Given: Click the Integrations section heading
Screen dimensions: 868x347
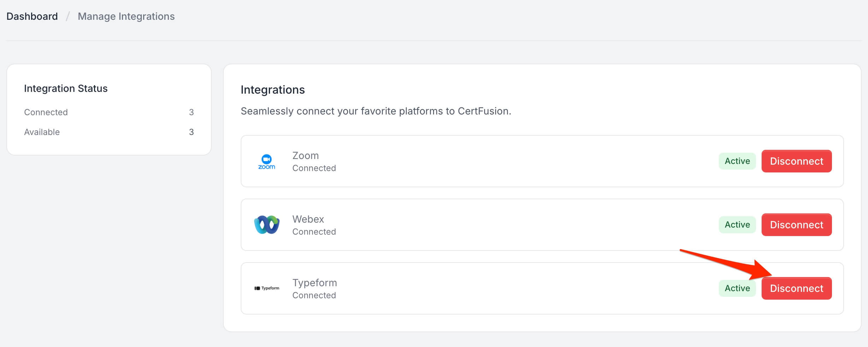Looking at the screenshot, I should pos(272,90).
